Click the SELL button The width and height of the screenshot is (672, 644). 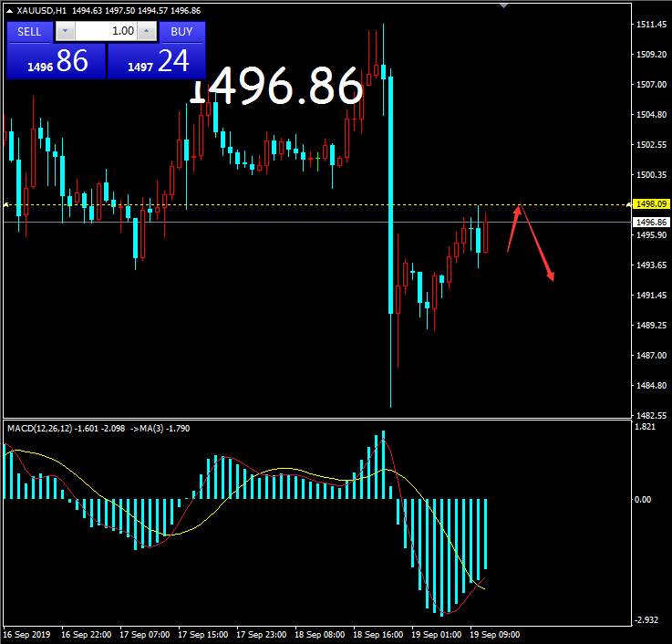coord(29,32)
